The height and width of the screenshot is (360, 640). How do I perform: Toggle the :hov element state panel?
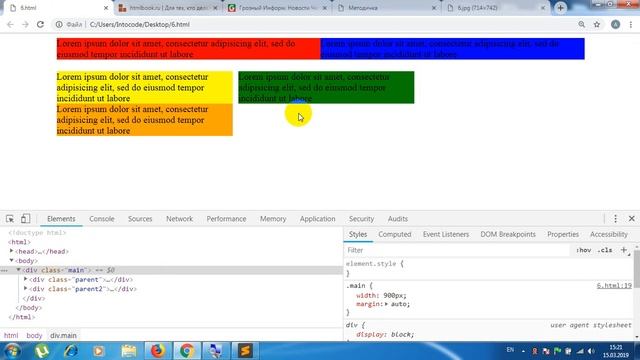click(584, 250)
